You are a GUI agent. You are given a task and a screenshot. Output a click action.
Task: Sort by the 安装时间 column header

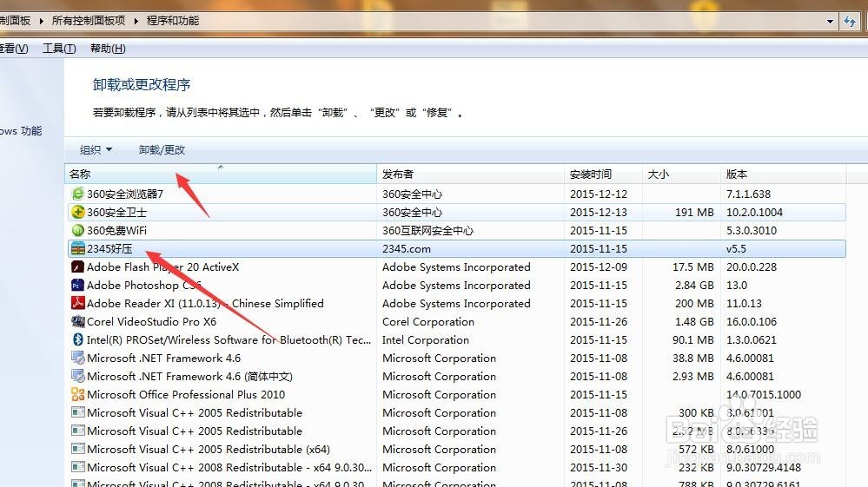[x=603, y=174]
